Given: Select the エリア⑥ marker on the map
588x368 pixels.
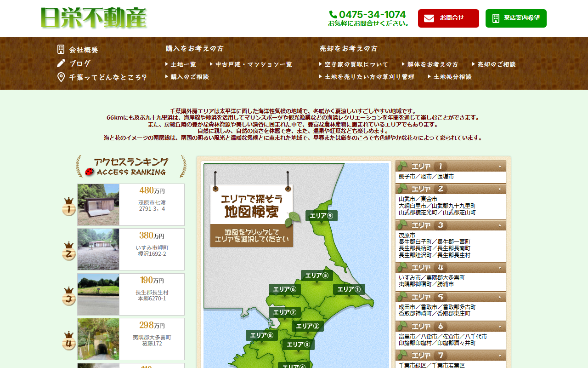Looking at the screenshot, I should [x=285, y=289].
